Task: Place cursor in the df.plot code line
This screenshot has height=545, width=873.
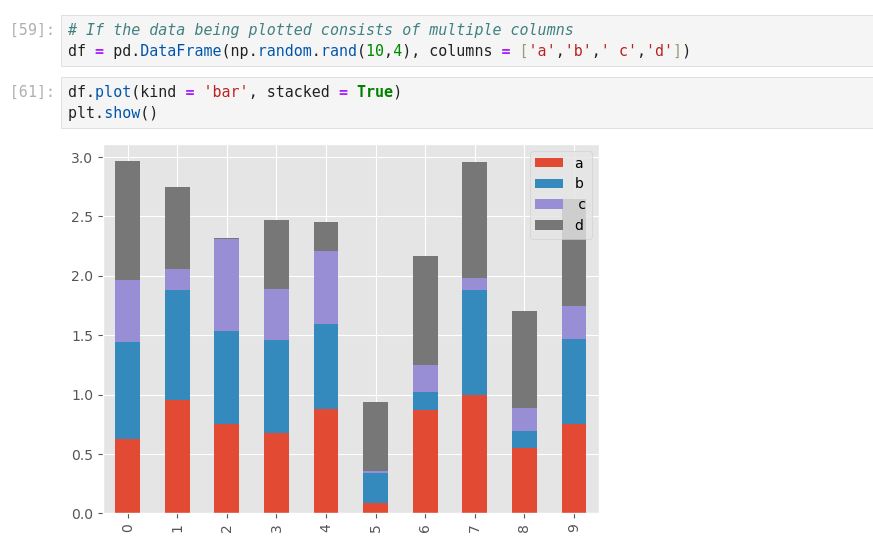Action: 234,92
